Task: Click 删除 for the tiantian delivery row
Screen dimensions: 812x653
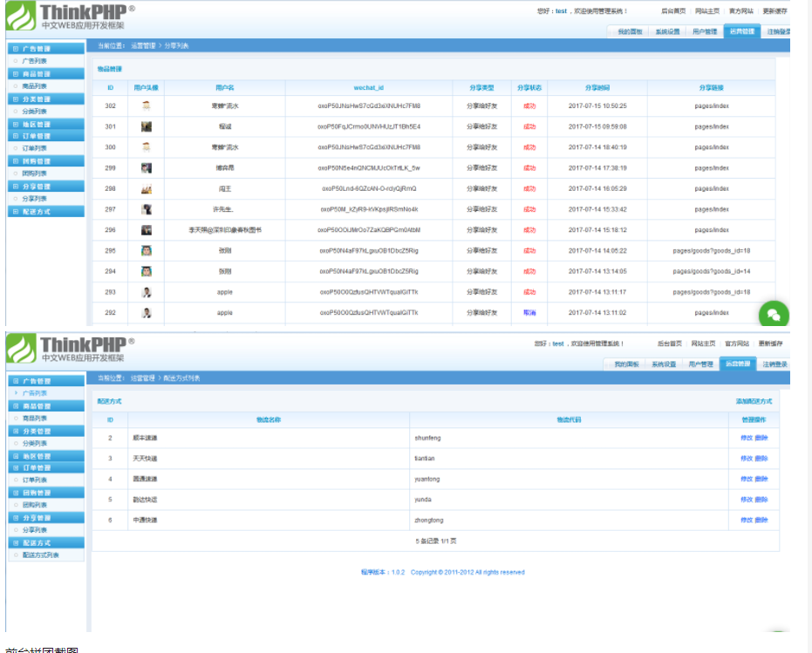Action: click(x=761, y=459)
